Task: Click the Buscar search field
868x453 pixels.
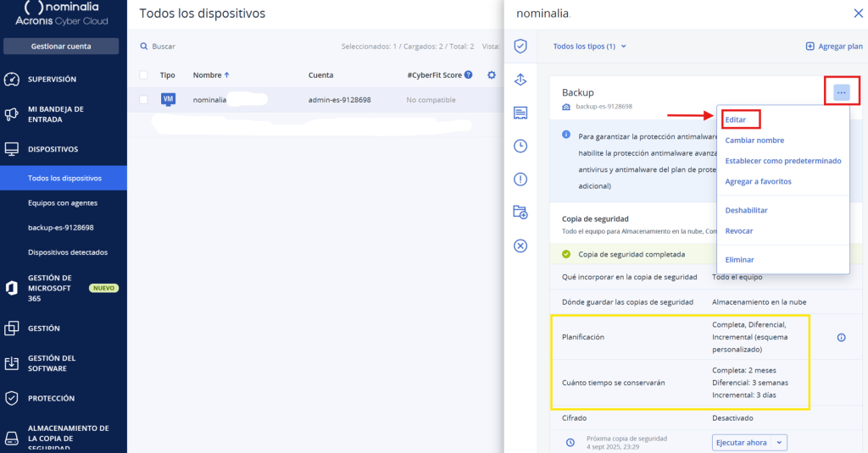Action: (x=212, y=47)
